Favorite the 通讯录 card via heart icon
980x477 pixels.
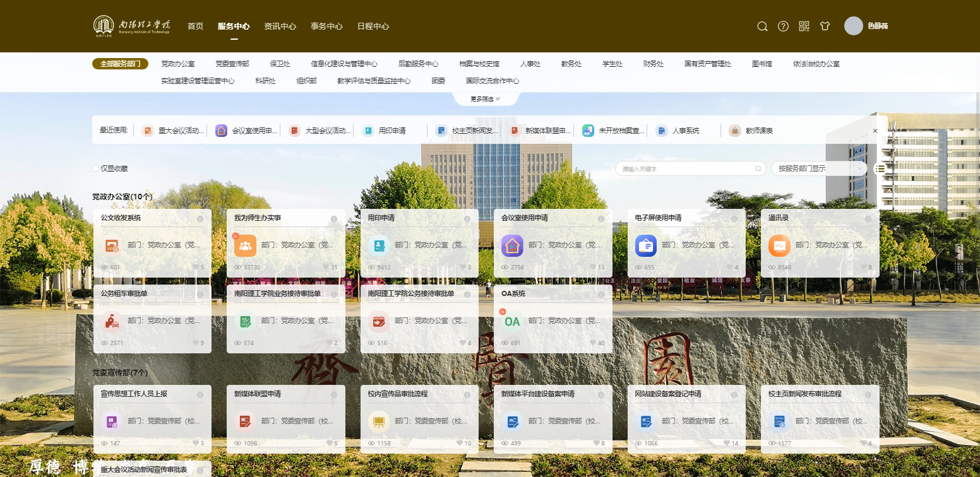click(860, 268)
